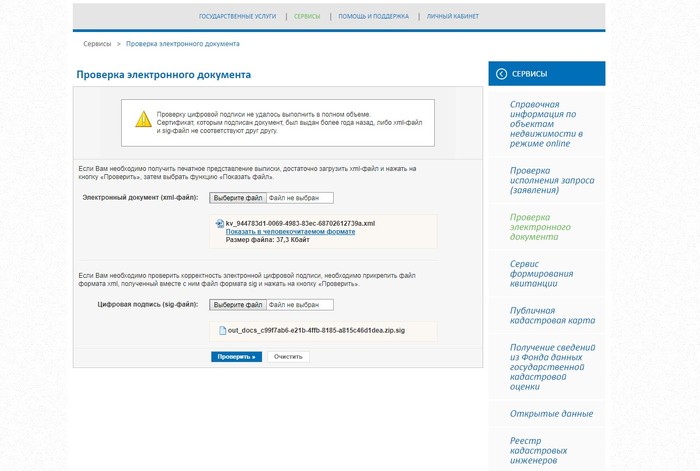Choose sig file with Выберите файл button
The image size is (700, 471).
click(238, 304)
